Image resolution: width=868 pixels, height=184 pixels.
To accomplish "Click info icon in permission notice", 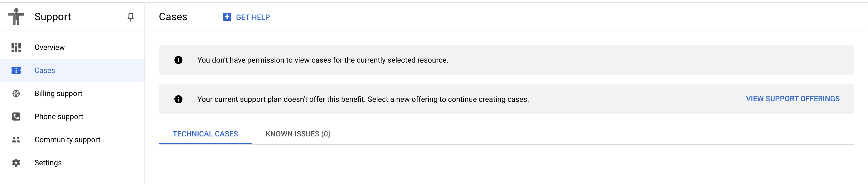I will [178, 60].
